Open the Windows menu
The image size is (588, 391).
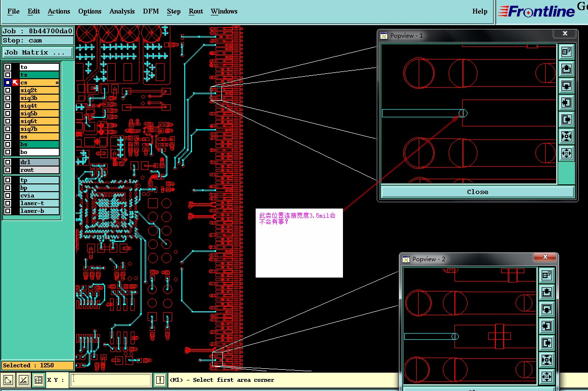(224, 11)
